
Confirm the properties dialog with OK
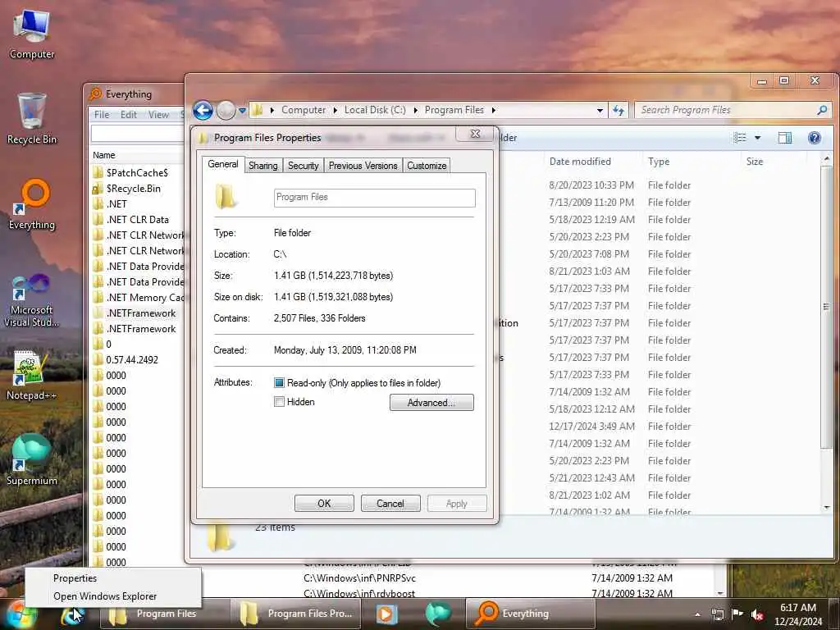click(x=324, y=504)
